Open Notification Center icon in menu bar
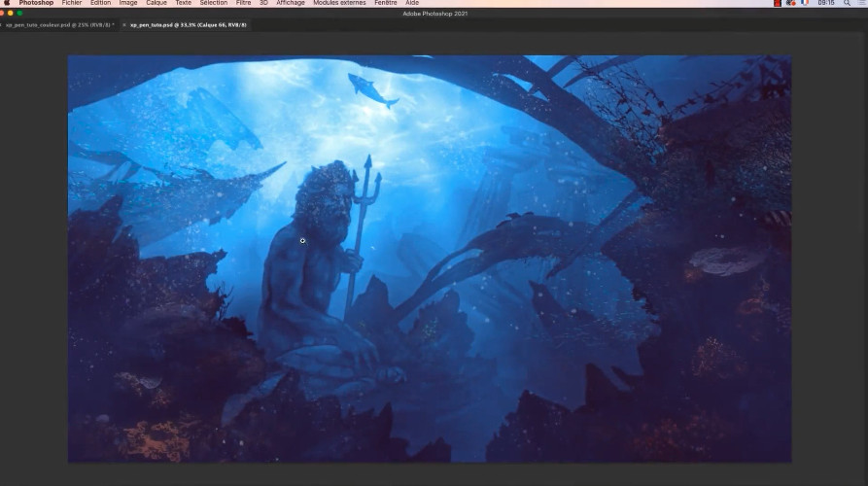Viewport: 868px width, 486px height. coord(863,3)
